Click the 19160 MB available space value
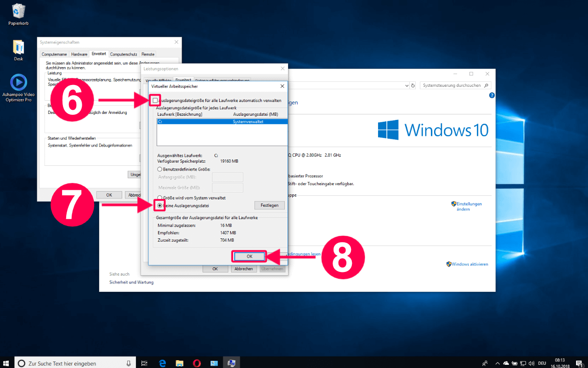Screen dimensions: 588x368 click(x=229, y=161)
